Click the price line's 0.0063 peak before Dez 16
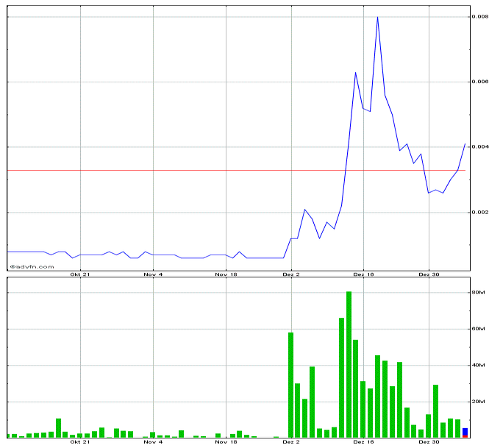 355,73
